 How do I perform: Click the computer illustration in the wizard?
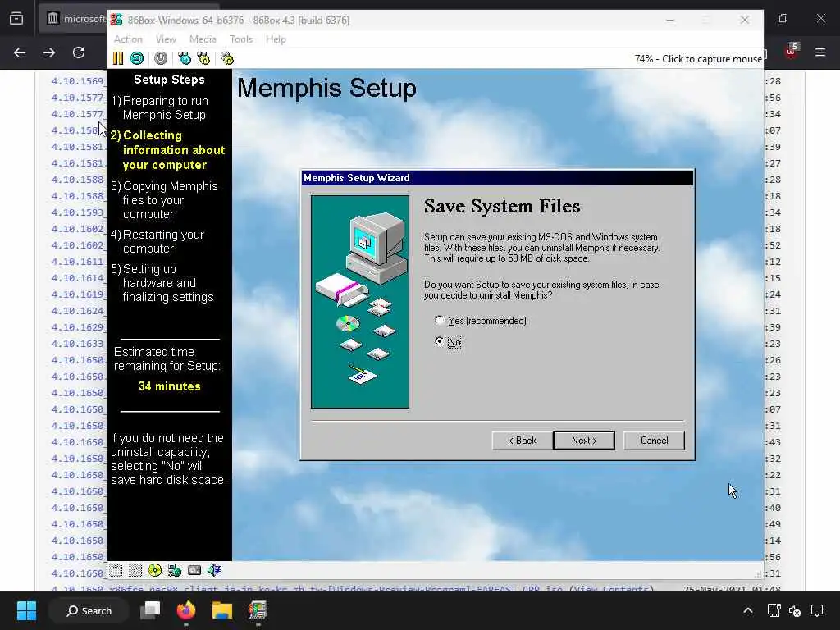click(360, 302)
